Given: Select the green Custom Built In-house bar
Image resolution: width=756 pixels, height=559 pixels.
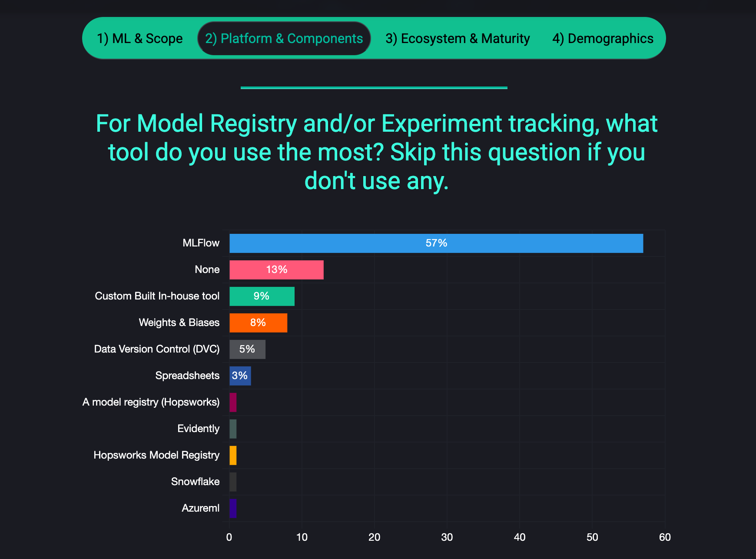Looking at the screenshot, I should click(x=262, y=296).
